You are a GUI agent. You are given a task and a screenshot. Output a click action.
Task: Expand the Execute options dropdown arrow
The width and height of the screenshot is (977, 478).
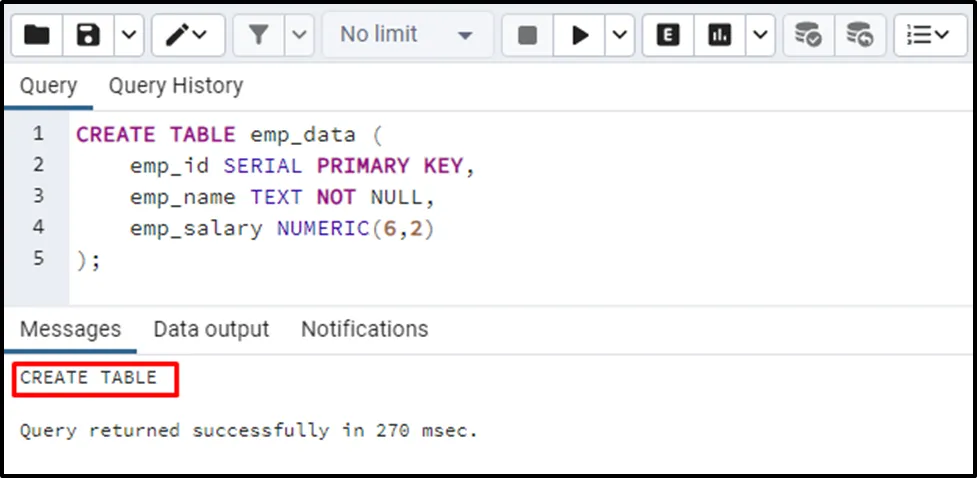tap(620, 35)
